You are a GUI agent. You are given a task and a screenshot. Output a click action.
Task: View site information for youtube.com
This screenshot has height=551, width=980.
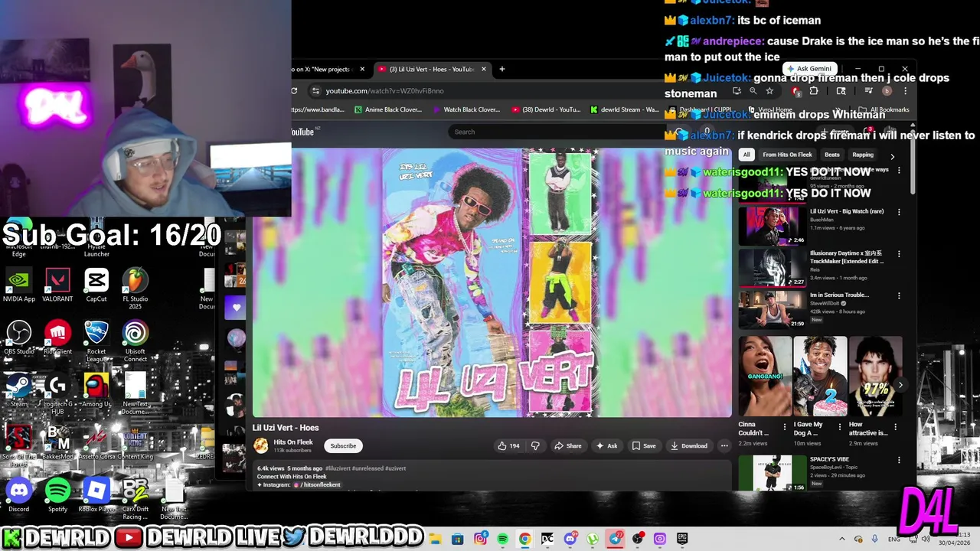tap(315, 91)
